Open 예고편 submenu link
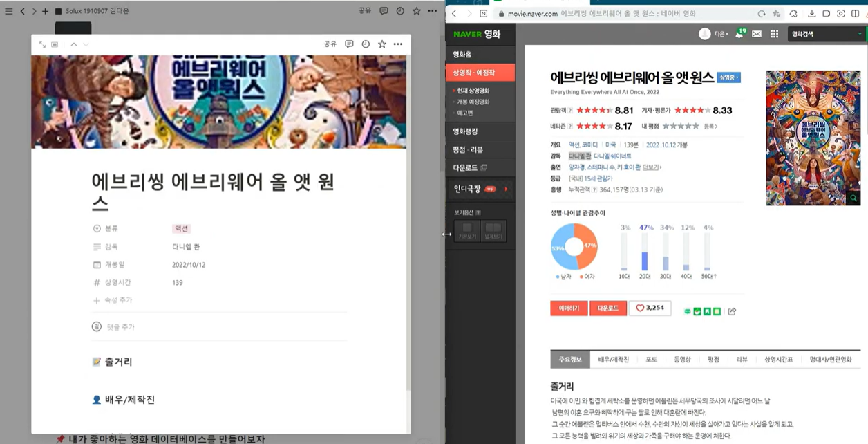The height and width of the screenshot is (444, 868). (465, 113)
